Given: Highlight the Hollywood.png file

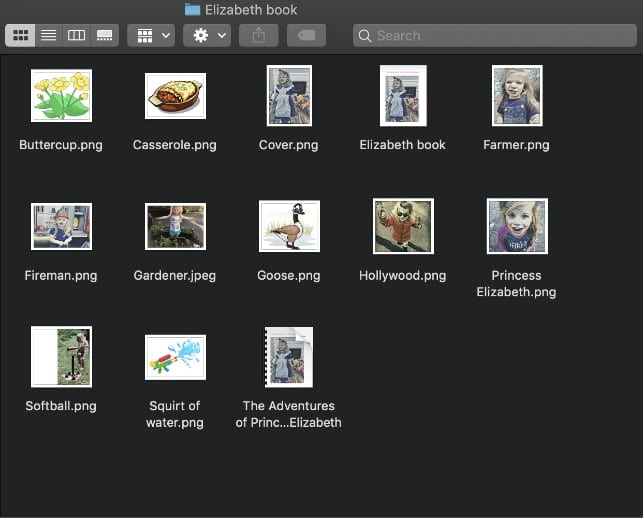Looking at the screenshot, I should (x=403, y=226).
